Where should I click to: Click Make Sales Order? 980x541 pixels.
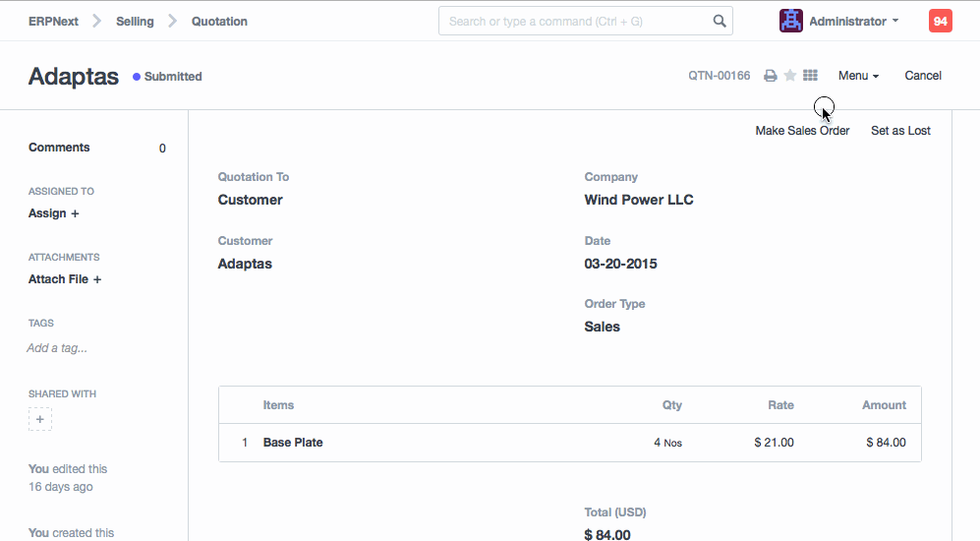coord(802,131)
